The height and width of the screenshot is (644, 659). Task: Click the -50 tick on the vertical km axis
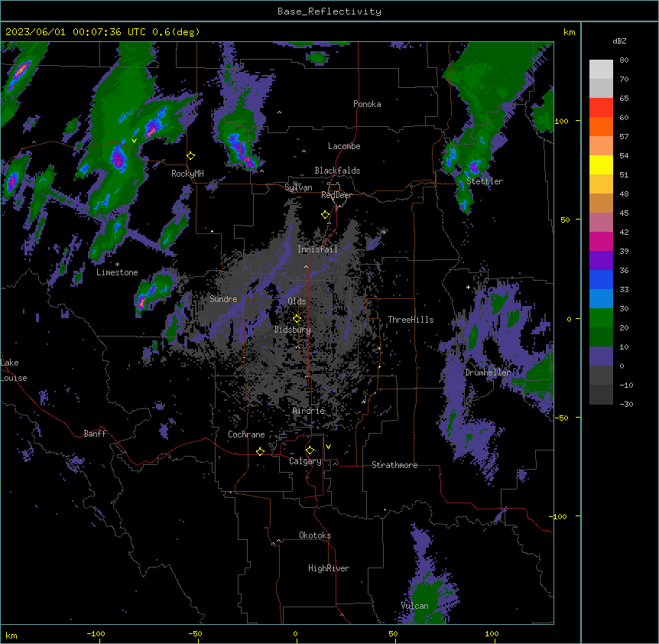tap(561, 418)
